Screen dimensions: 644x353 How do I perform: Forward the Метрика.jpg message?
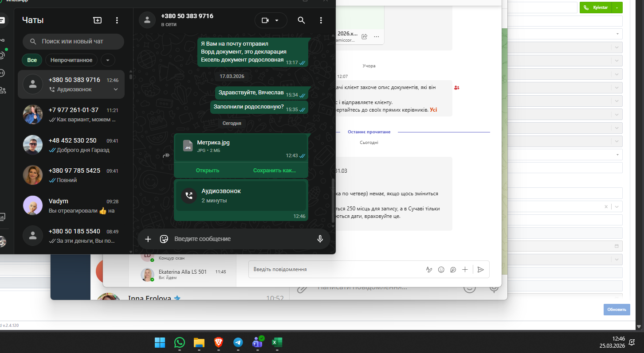[166, 155]
